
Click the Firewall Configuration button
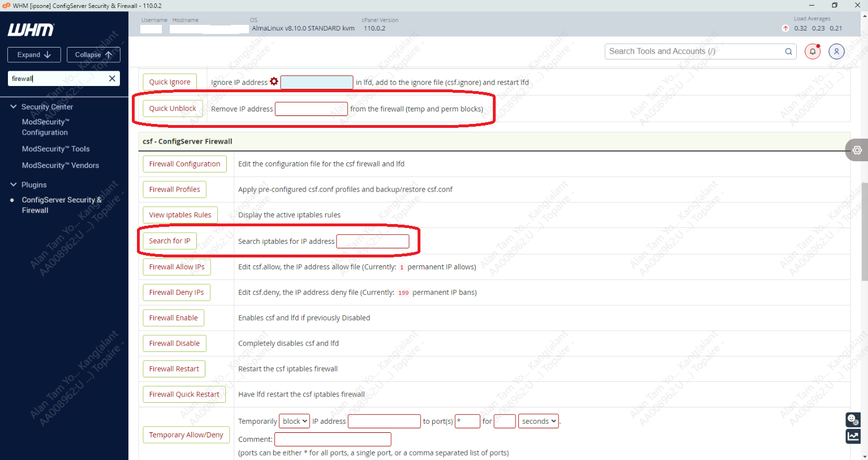pyautogui.click(x=184, y=164)
